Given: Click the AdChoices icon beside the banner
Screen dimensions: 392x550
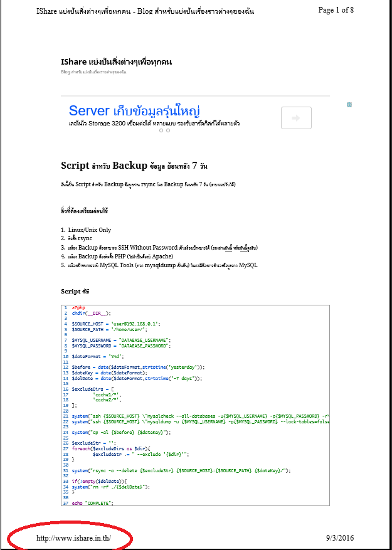Looking at the screenshot, I should point(349,105).
